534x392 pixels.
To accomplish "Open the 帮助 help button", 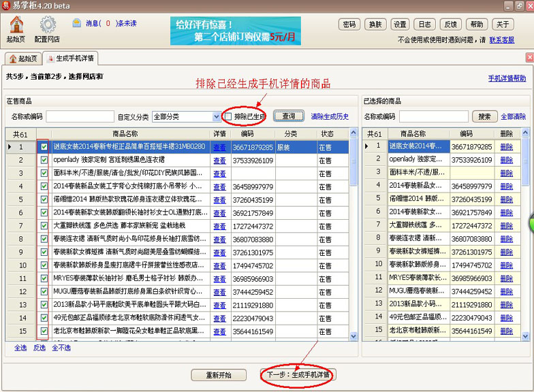I will pyautogui.click(x=477, y=24).
